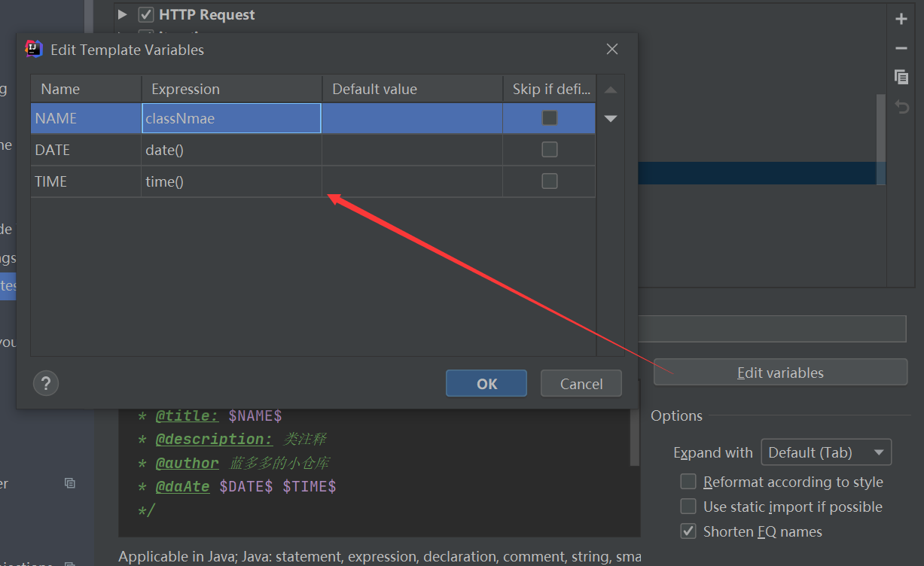Uncheck Shorten FQ names
Viewport: 924px width, 566px height.
coord(688,531)
